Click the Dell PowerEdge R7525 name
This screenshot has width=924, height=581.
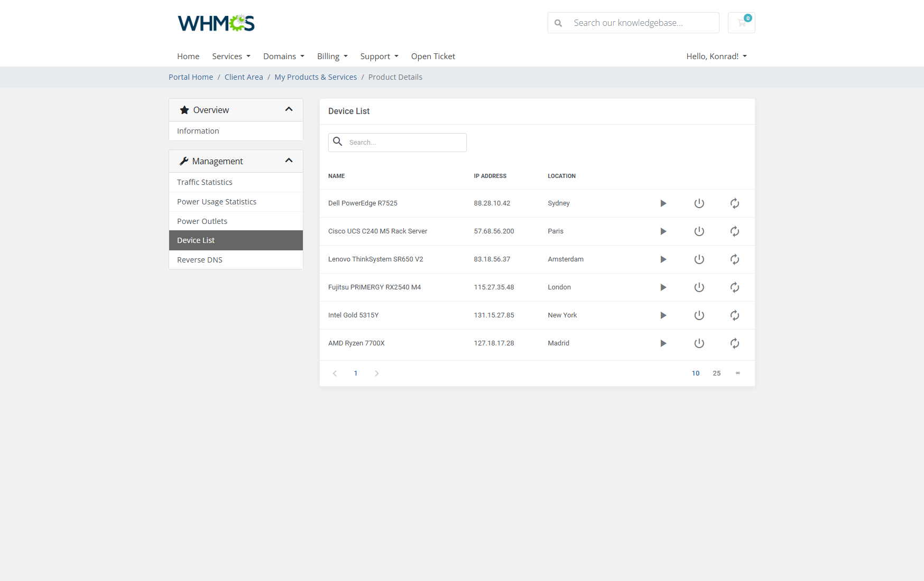(x=363, y=203)
